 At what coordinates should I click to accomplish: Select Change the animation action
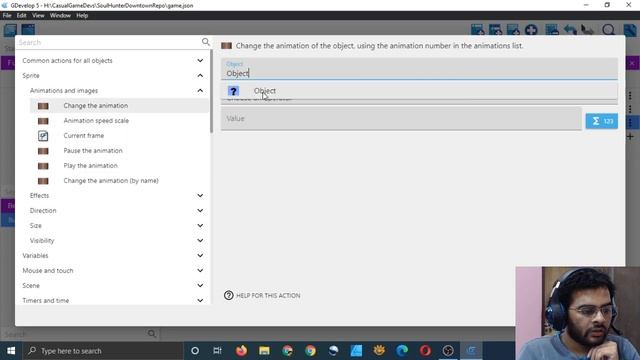(119, 106)
